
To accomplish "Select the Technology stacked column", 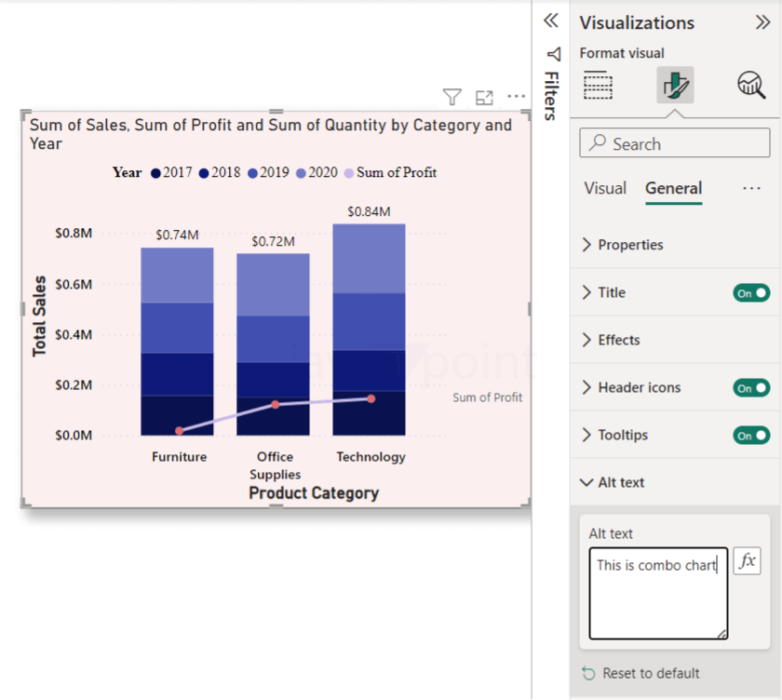I will (369, 330).
